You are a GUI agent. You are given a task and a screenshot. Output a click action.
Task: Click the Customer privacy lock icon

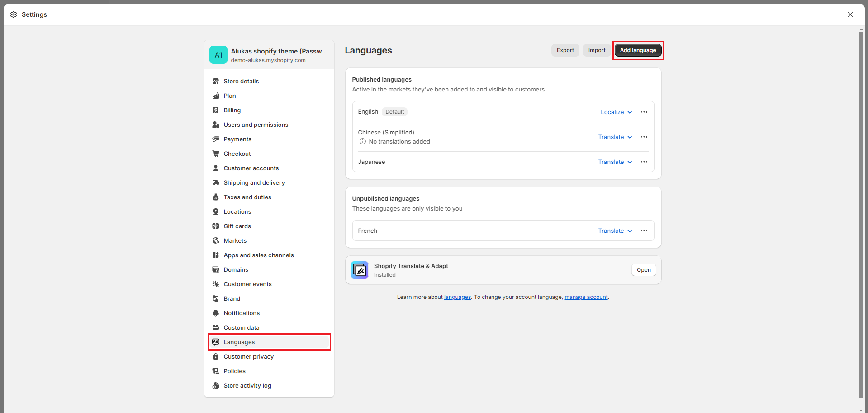[x=216, y=357]
